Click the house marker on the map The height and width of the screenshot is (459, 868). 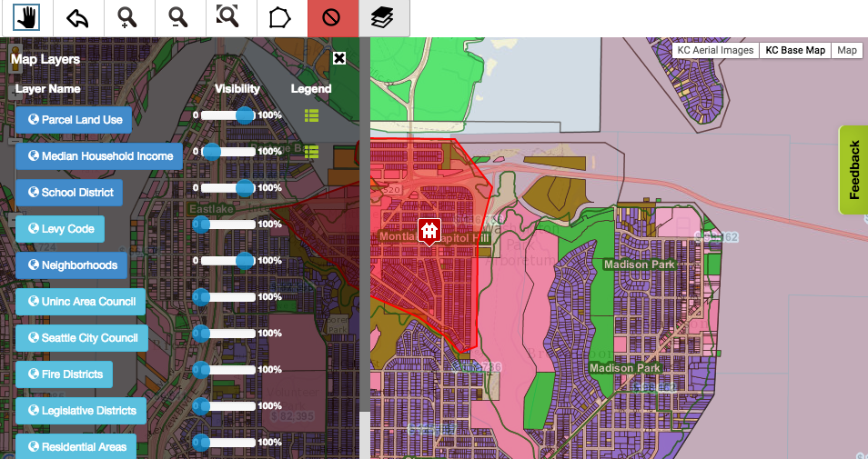429,231
